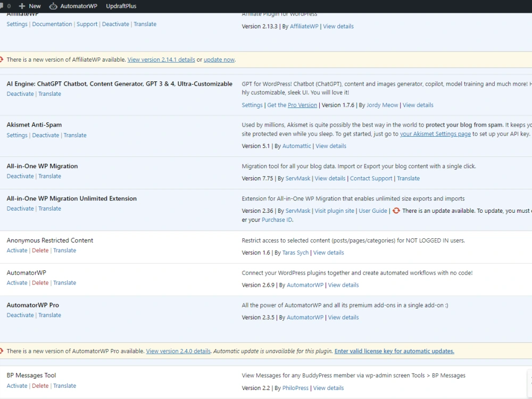Image resolution: width=532 pixels, height=399 pixels.
Task: Open Akismet Anti-Spam Settings link
Action: (17, 135)
